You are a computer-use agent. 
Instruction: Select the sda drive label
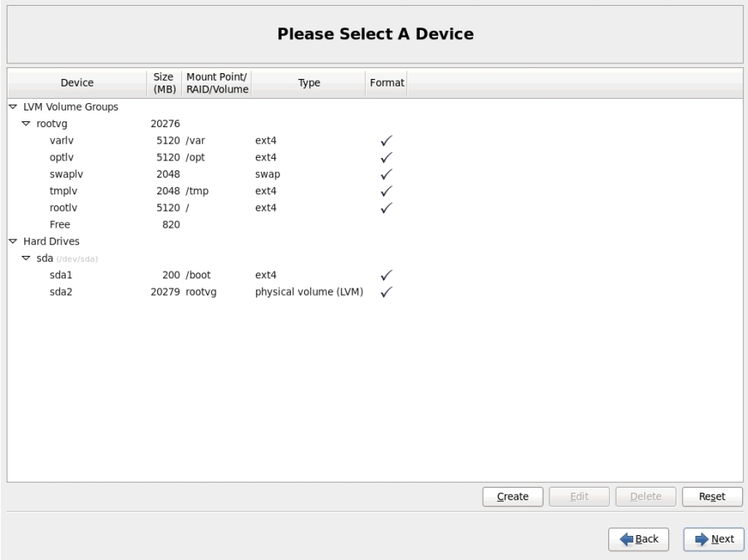click(45, 258)
